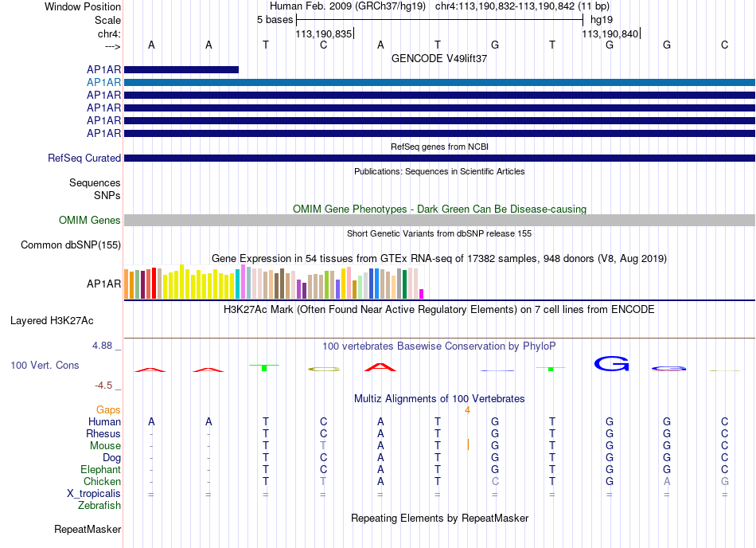Open the GTEx Gene Expression track title

tap(439, 259)
